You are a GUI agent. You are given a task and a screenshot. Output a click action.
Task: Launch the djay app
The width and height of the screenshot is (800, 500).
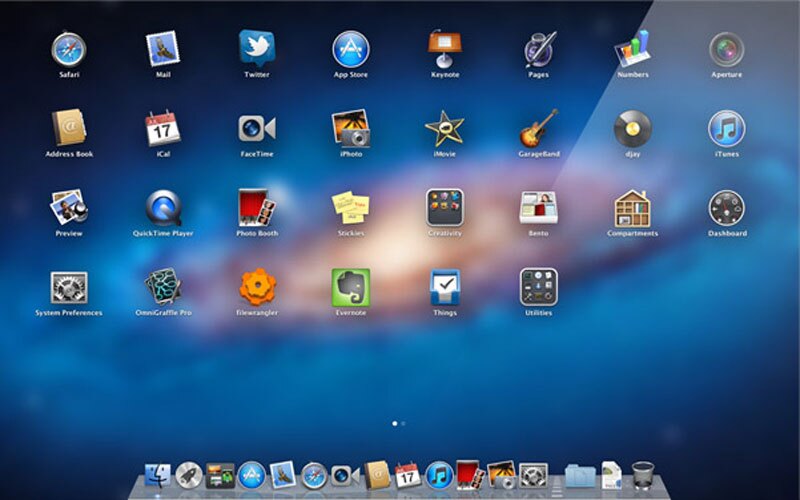click(x=633, y=129)
